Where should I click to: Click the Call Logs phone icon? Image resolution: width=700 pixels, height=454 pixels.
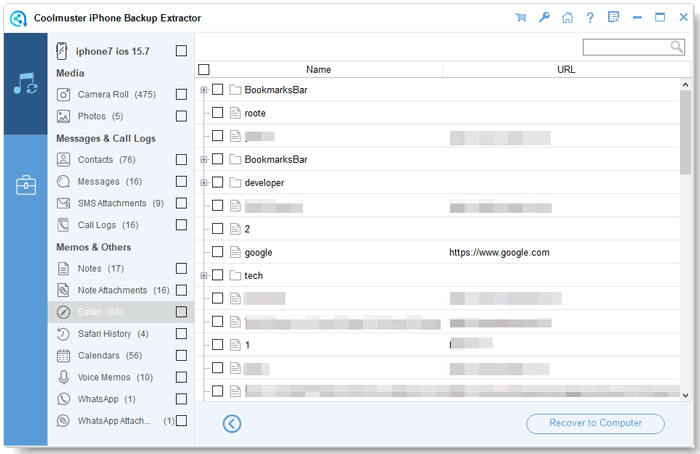click(63, 225)
